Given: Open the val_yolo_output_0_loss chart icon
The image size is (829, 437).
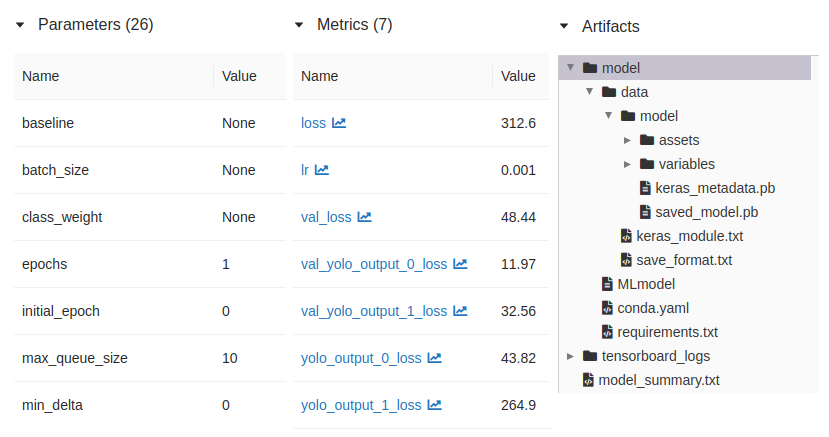Looking at the screenshot, I should tap(460, 264).
